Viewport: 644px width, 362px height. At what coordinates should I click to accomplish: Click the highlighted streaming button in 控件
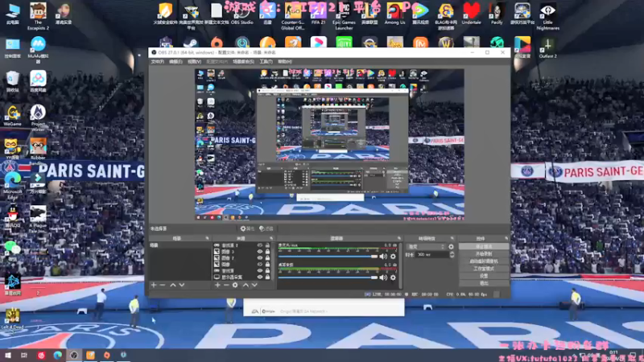pyautogui.click(x=484, y=246)
